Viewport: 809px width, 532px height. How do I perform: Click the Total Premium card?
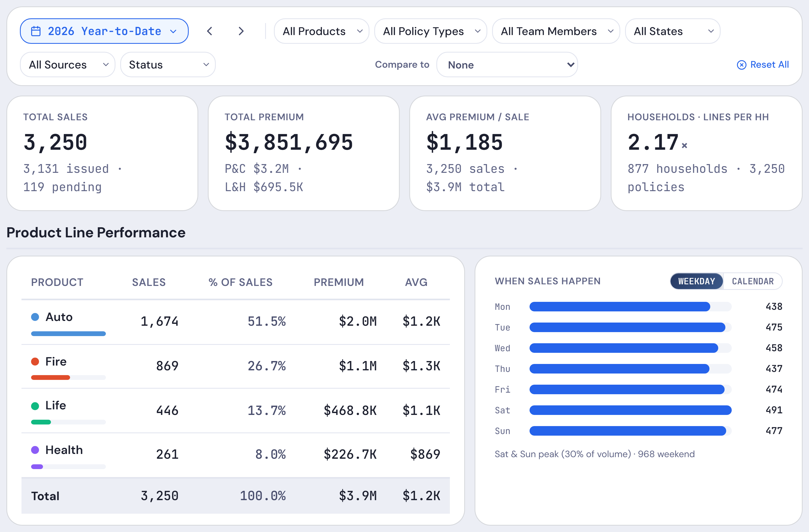[x=304, y=153]
